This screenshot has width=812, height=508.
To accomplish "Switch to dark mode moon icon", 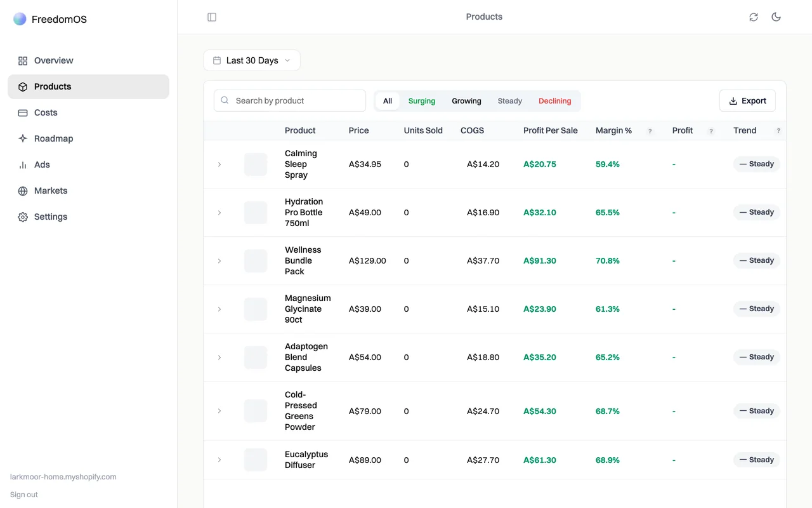I will point(776,17).
